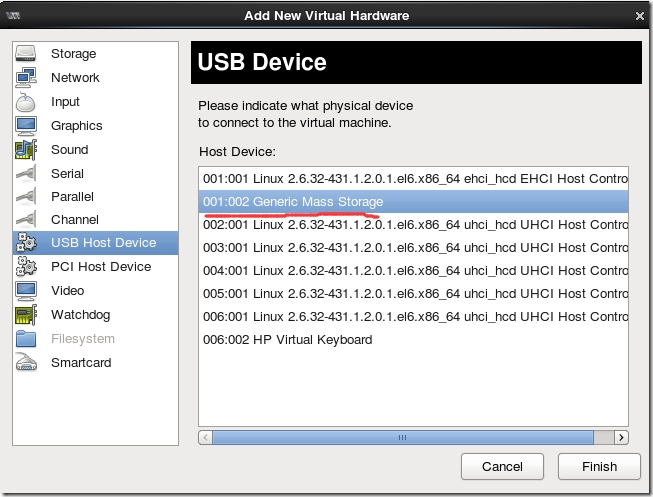Click the Network card icon
Image resolution: width=653 pixels, height=497 pixels.
pyautogui.click(x=26, y=78)
